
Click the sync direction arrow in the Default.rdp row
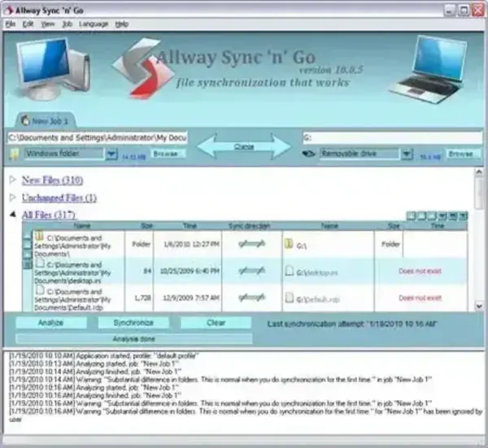[x=252, y=298]
